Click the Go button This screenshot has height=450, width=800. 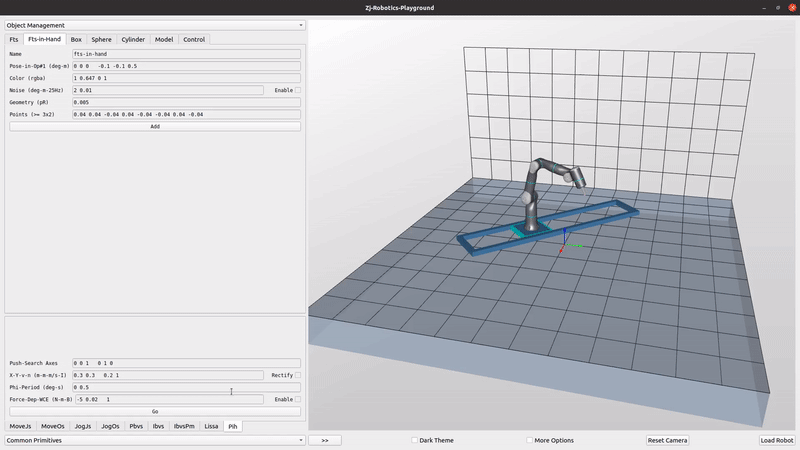[154, 411]
